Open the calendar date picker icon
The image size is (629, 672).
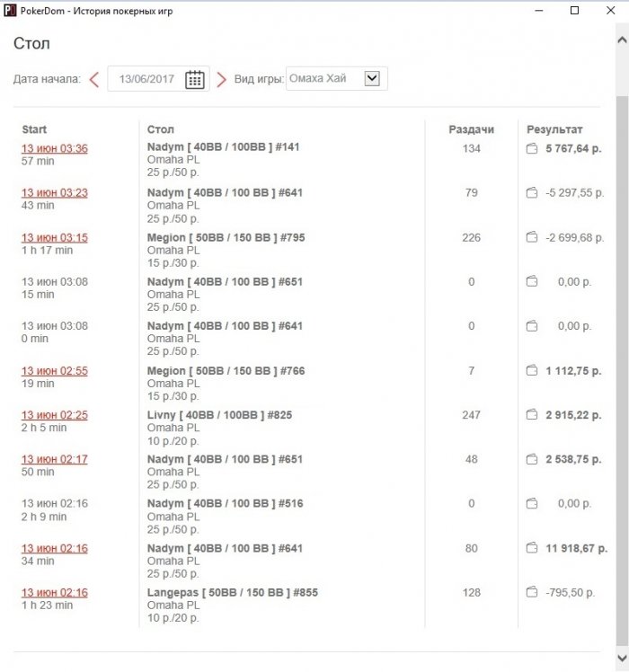(195, 79)
